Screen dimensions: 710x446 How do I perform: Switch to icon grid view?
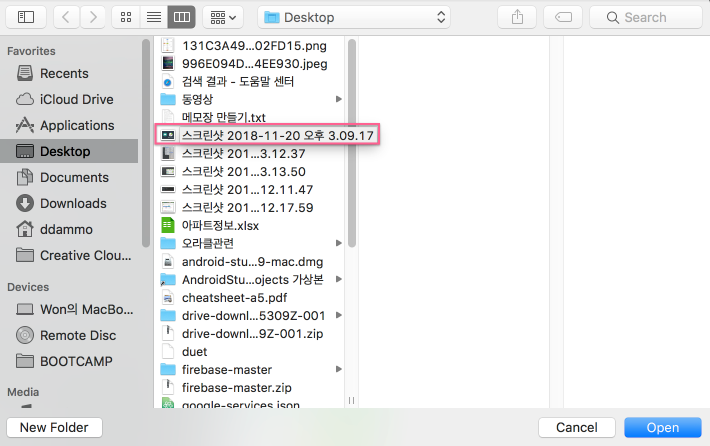pyautogui.click(x=126, y=17)
